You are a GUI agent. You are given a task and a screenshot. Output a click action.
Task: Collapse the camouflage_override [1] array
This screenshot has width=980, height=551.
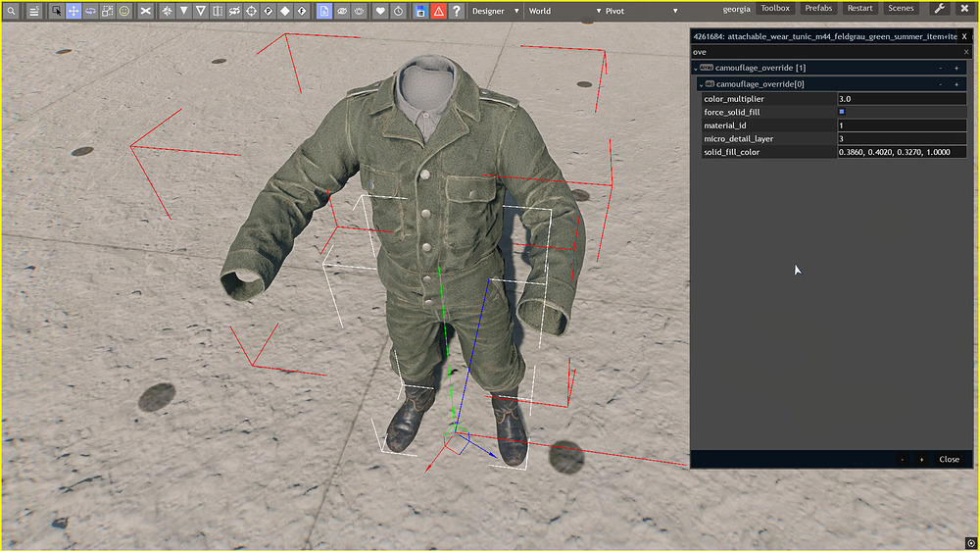point(696,69)
